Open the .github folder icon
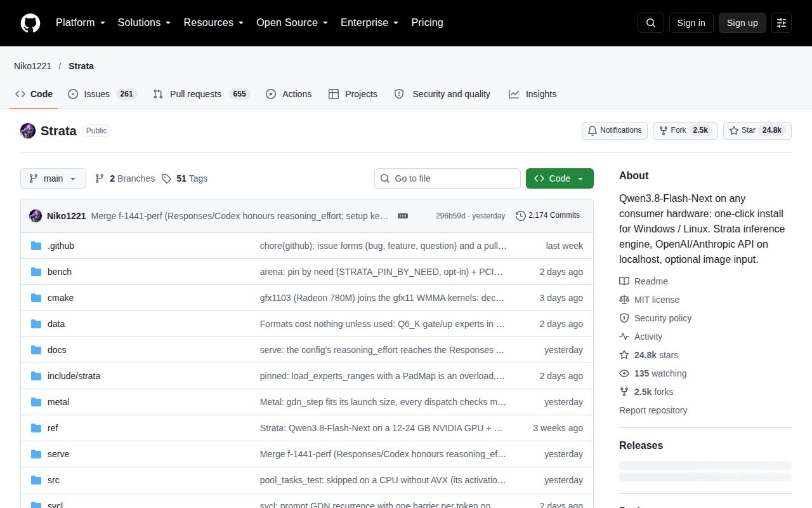Image resolution: width=812 pixels, height=508 pixels. point(36,246)
